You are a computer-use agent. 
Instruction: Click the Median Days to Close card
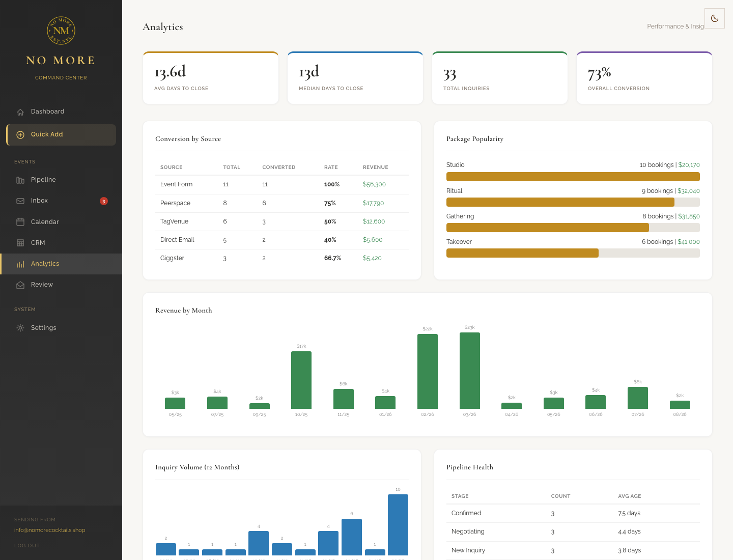pos(355,78)
